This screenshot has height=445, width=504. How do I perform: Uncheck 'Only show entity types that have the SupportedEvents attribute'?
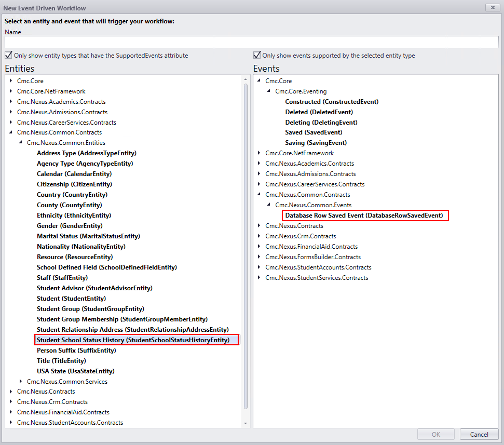[x=8, y=55]
